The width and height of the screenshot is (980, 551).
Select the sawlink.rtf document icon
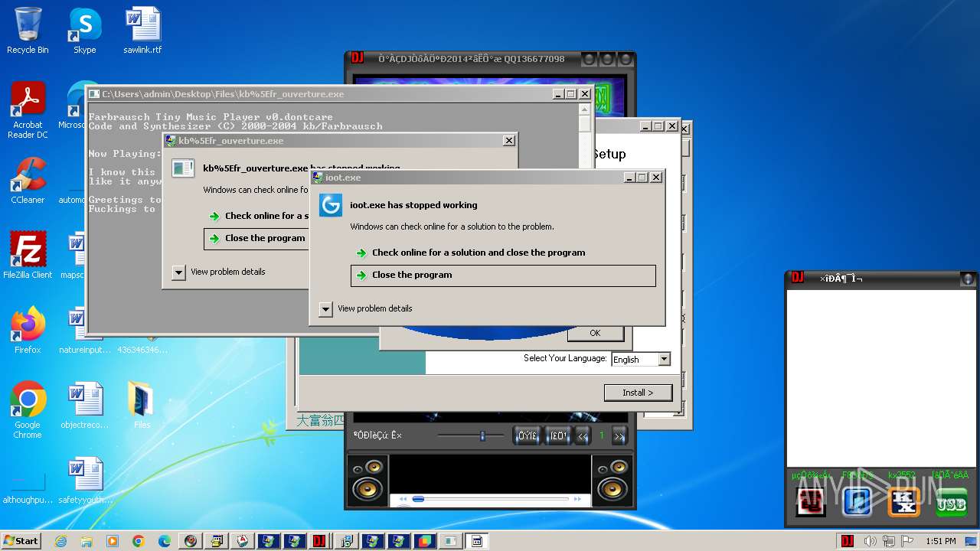pyautogui.click(x=142, y=31)
